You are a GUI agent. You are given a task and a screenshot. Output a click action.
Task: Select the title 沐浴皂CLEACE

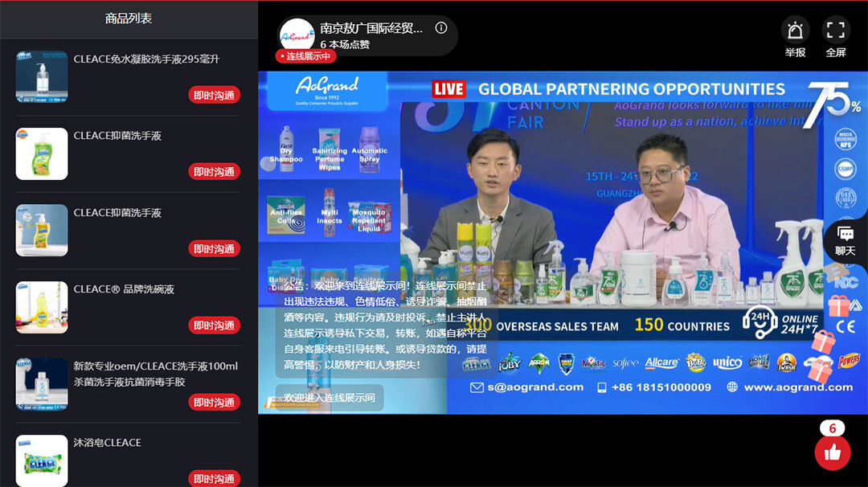click(x=108, y=443)
